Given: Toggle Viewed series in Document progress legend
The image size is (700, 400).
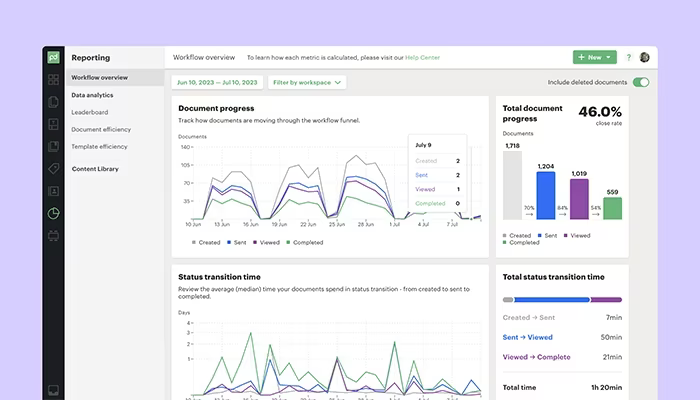Looking at the screenshot, I should pyautogui.click(x=267, y=242).
